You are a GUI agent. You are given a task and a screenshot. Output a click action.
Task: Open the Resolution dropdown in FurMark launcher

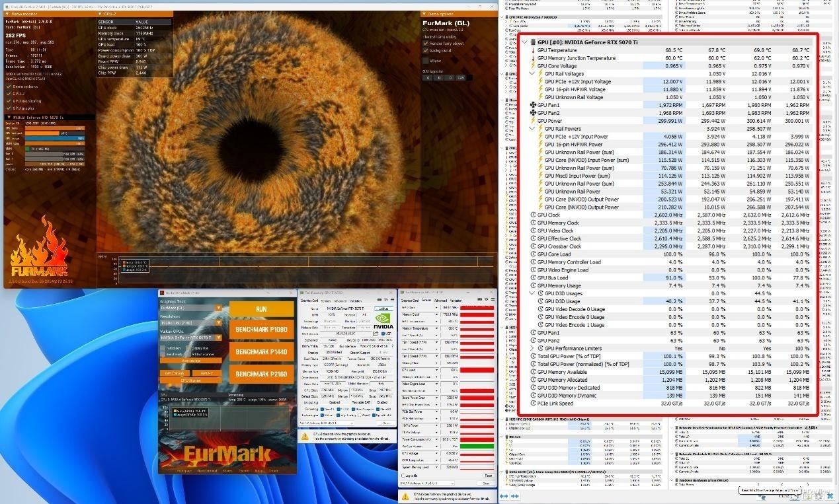(x=219, y=322)
